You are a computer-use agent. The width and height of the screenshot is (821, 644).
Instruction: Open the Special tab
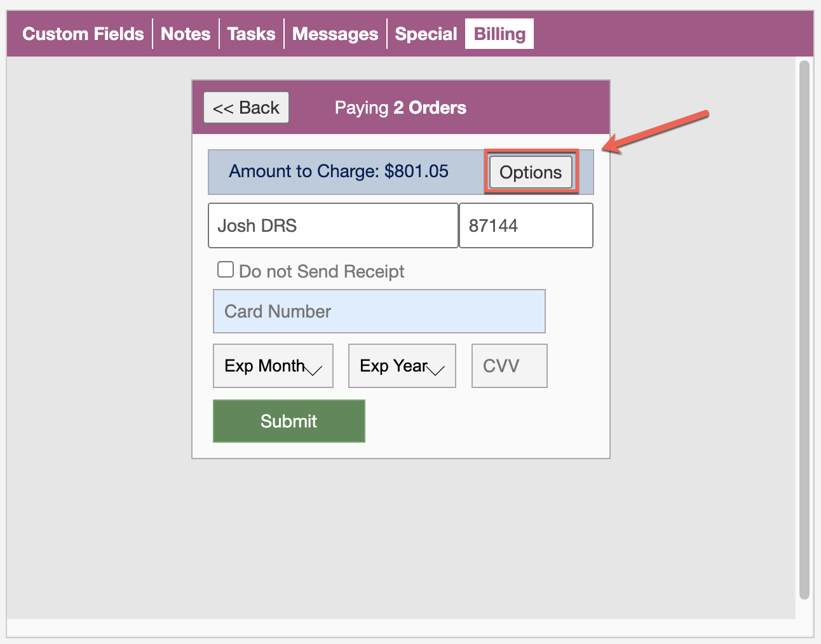tap(426, 34)
